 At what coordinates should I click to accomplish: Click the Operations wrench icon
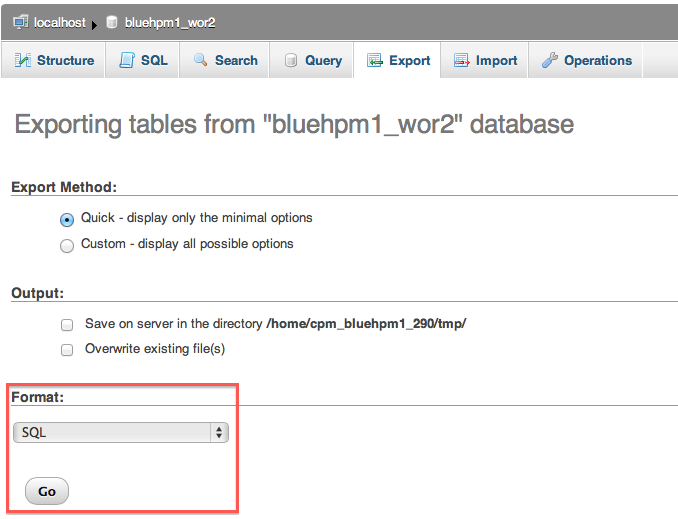pyautogui.click(x=550, y=61)
